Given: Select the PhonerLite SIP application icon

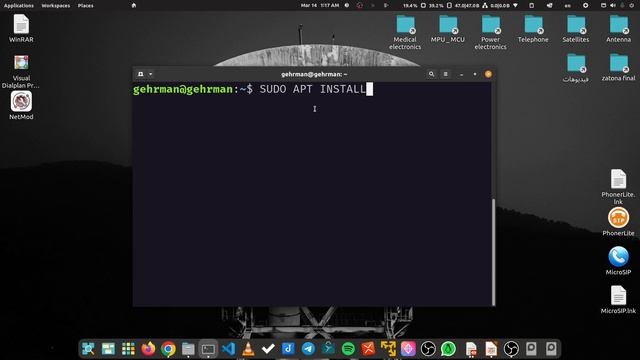Looking at the screenshot, I should [x=618, y=222].
